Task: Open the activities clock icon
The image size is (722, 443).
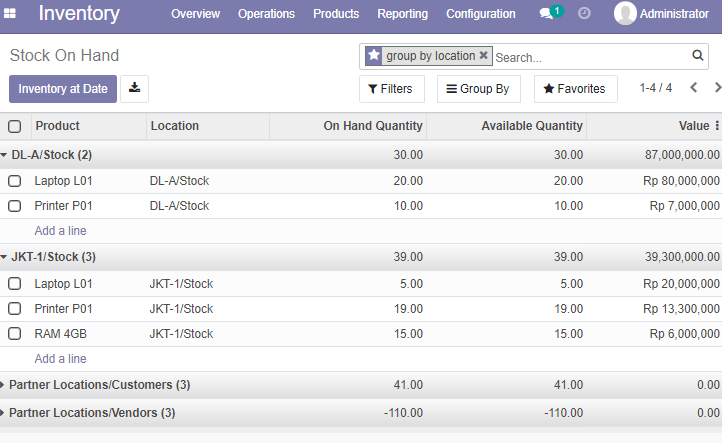Action: pos(584,13)
